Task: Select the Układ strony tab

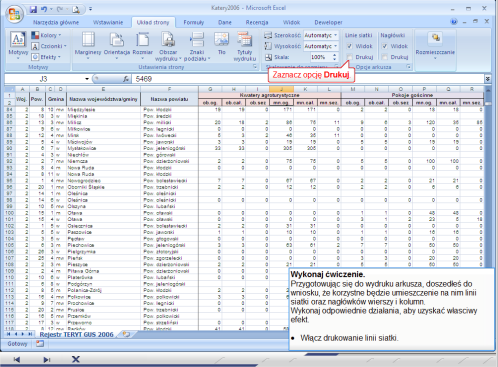Action: pos(153,22)
